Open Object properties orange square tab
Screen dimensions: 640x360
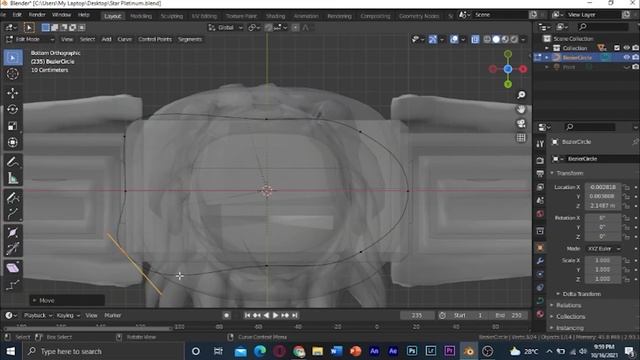coord(540,248)
